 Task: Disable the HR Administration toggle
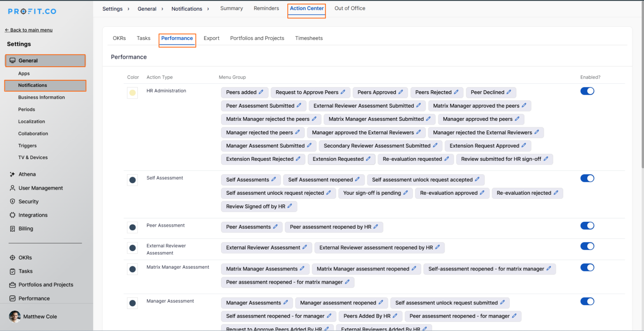[x=587, y=91]
